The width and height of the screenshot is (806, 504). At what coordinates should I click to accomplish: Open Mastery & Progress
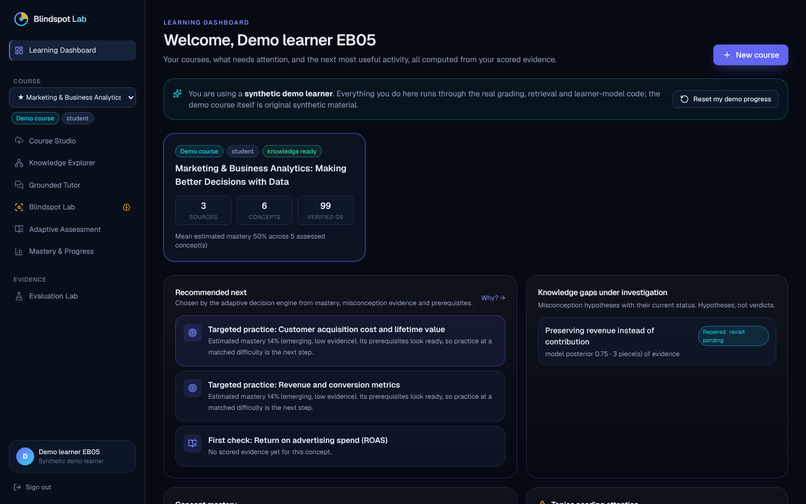pos(72,251)
